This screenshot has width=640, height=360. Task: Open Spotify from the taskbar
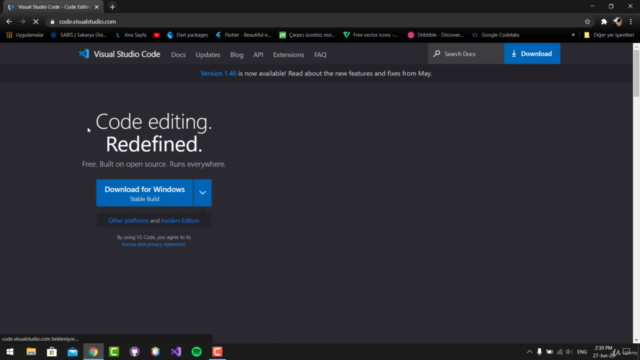tap(197, 351)
